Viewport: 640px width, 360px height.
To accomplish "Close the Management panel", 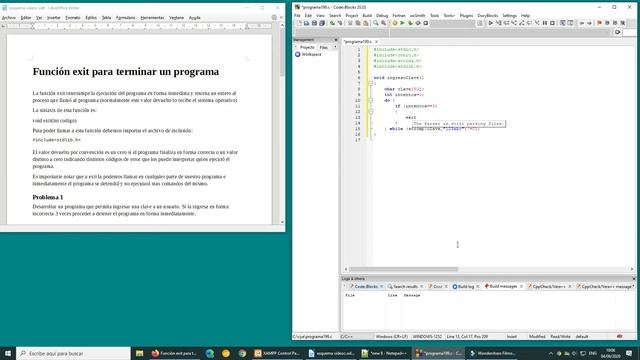I will pos(336,40).
